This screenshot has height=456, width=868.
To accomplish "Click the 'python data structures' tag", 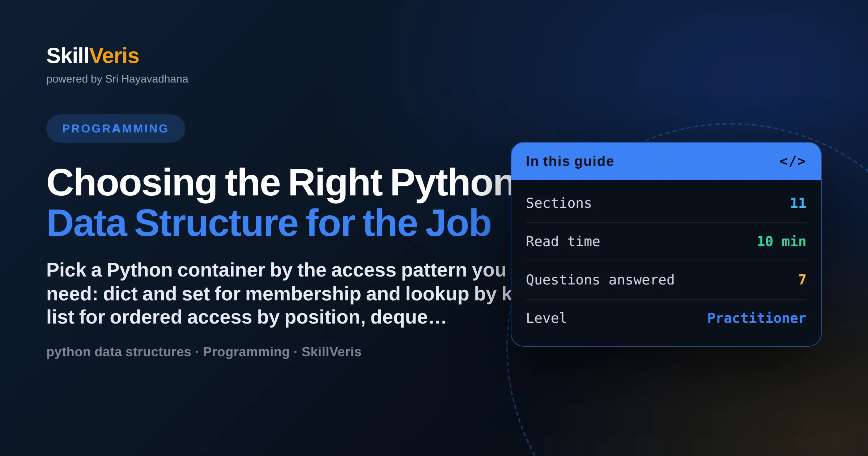I will (119, 352).
